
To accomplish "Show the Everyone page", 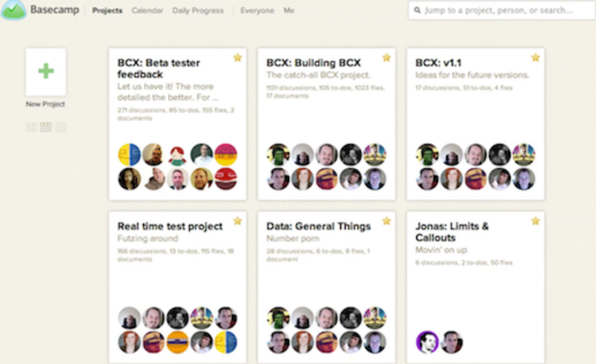I will (257, 10).
